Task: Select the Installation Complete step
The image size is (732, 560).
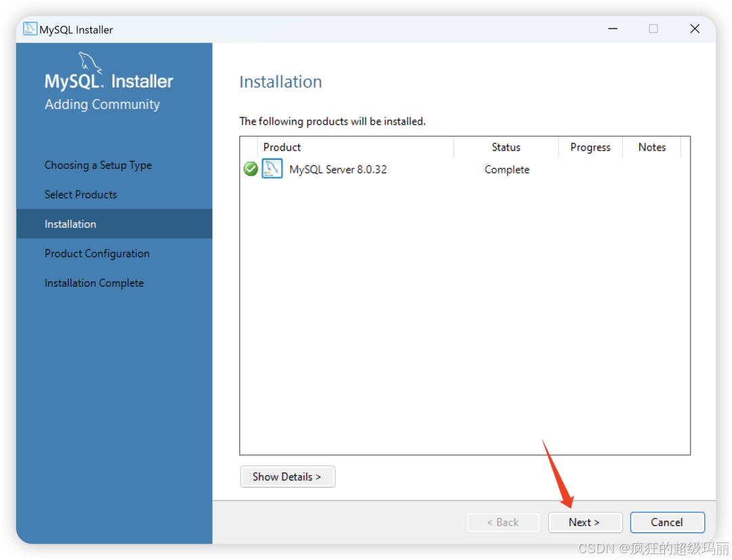Action: [94, 283]
